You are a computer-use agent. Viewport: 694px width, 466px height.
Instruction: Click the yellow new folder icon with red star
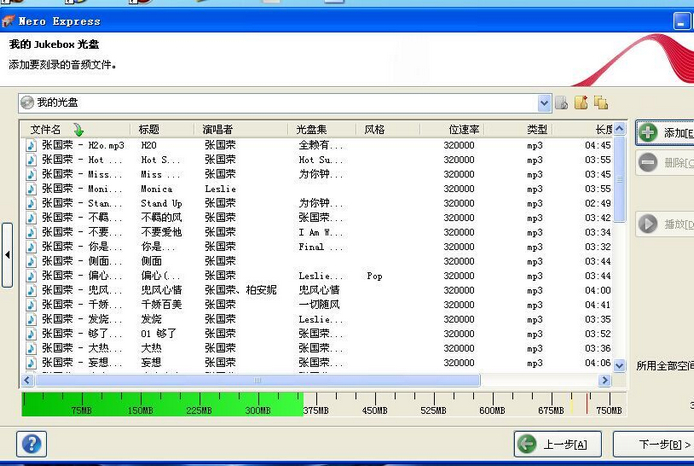(581, 102)
